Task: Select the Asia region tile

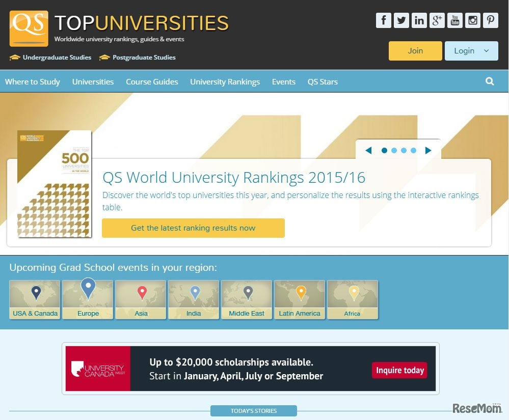Action: pos(141,299)
